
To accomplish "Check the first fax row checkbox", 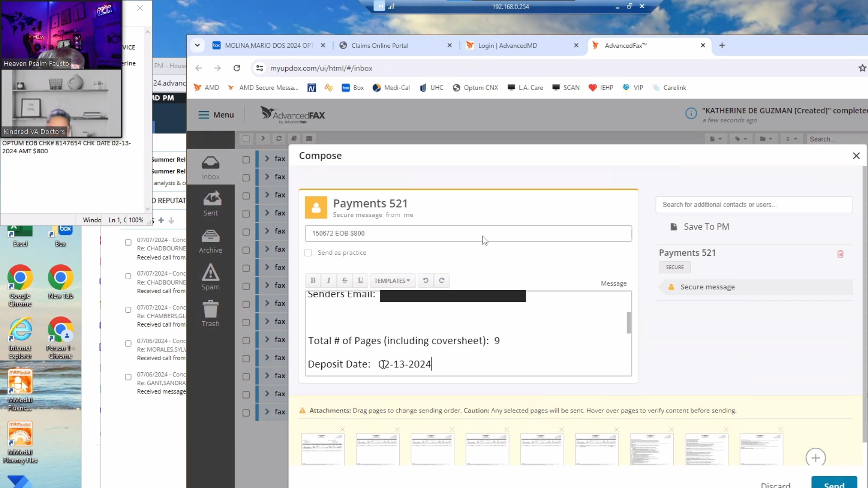I will point(246,160).
